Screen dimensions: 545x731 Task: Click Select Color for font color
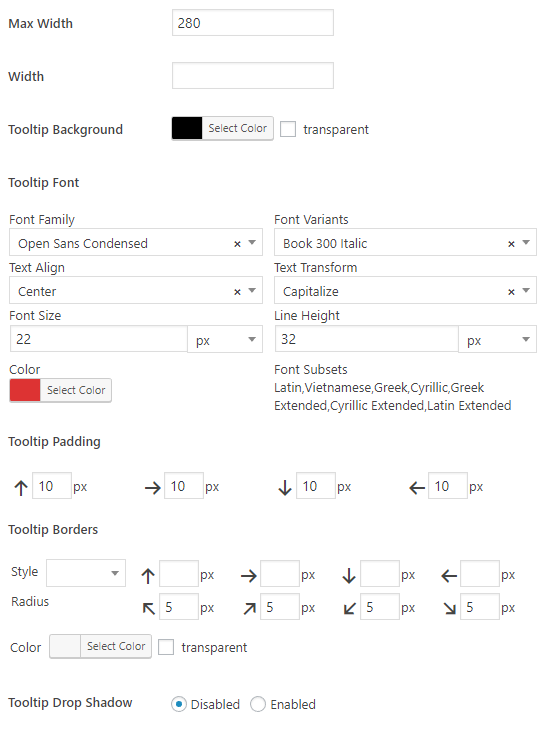tap(76, 390)
